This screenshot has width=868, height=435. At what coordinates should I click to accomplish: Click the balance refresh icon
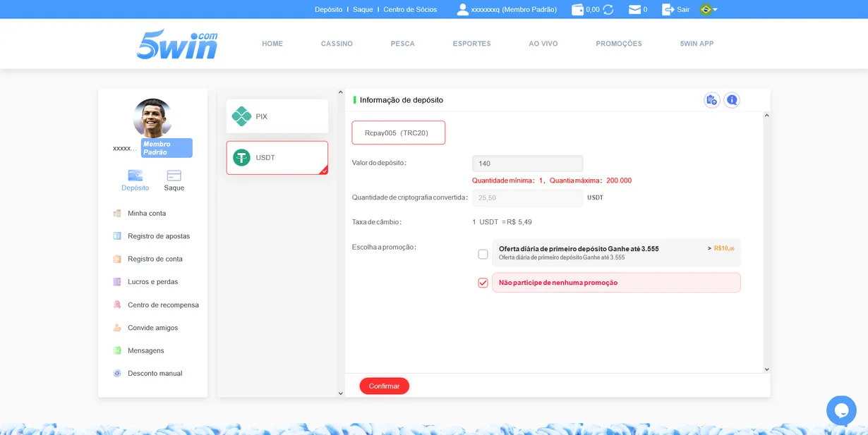pos(608,10)
